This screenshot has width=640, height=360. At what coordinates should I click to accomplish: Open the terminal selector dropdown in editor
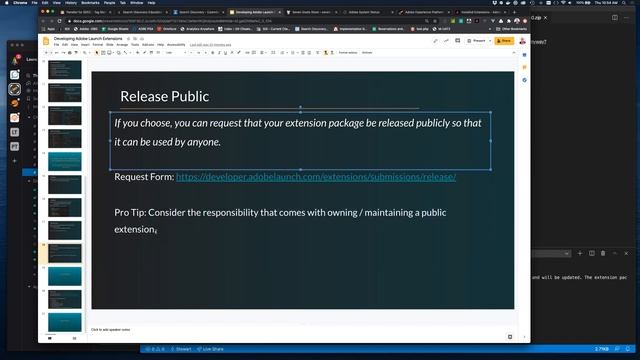click(x=551, y=253)
